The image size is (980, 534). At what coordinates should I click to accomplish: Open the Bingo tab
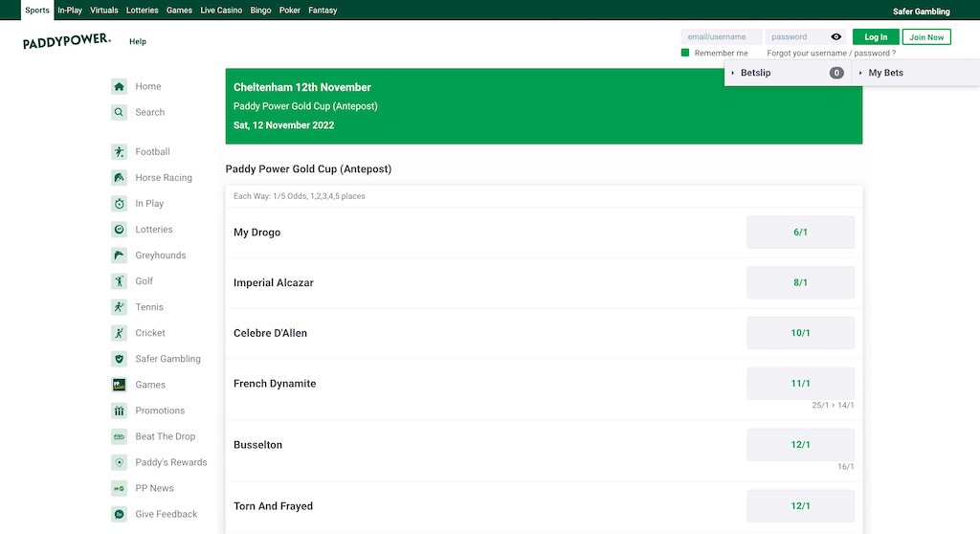(x=260, y=10)
